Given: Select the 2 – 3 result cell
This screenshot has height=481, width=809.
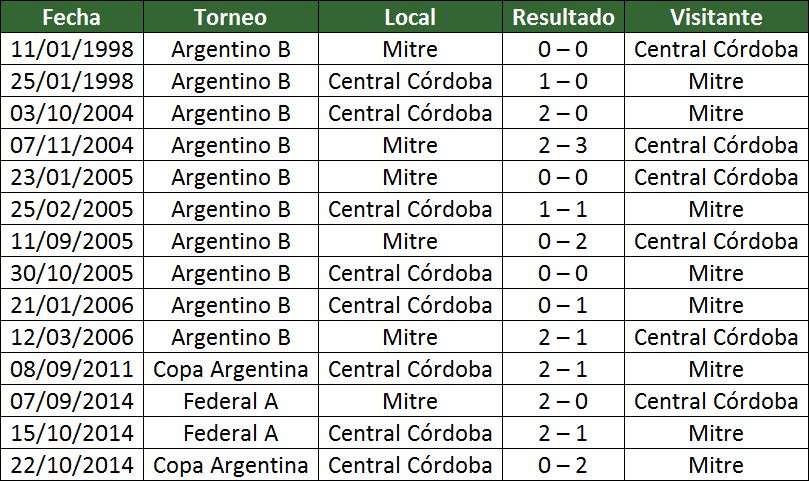Looking at the screenshot, I should (564, 145).
